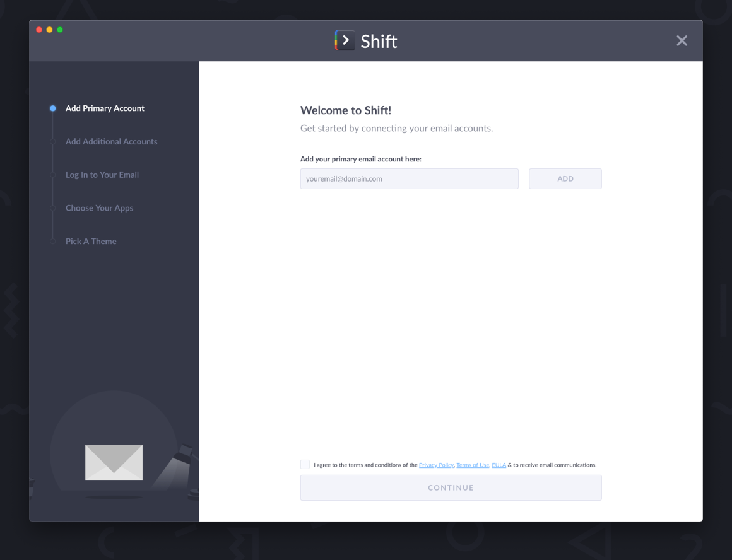This screenshot has height=560, width=732.
Task: Open Choose Your Apps step
Action: pyautogui.click(x=100, y=208)
